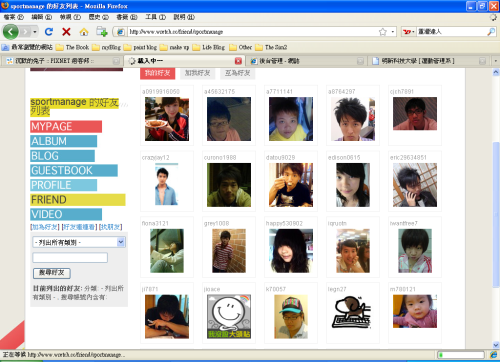The height and width of the screenshot is (362, 500).
Task: Switch to the fourth tab with the page icon
Action: [429, 61]
